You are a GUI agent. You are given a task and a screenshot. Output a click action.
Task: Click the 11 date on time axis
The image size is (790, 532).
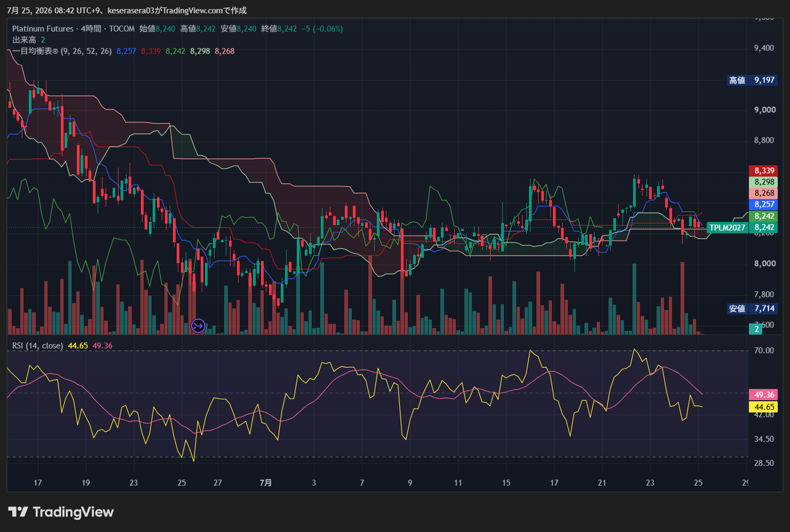(x=458, y=483)
